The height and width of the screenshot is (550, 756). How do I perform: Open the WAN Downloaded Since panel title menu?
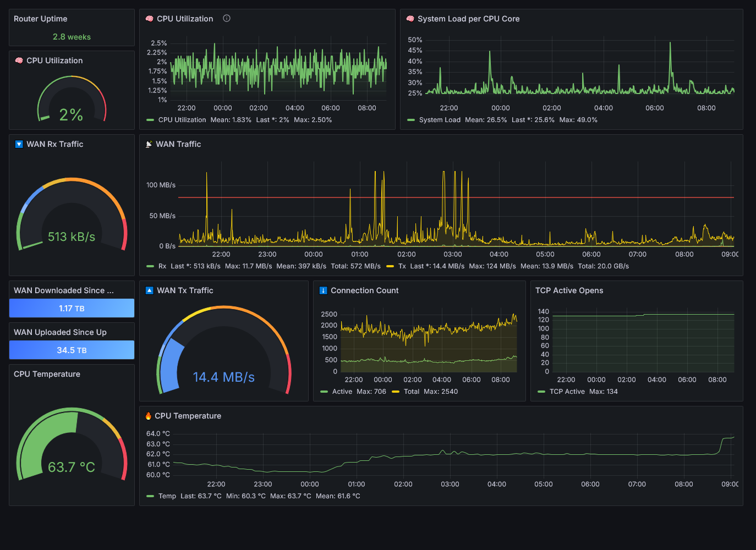click(x=64, y=290)
